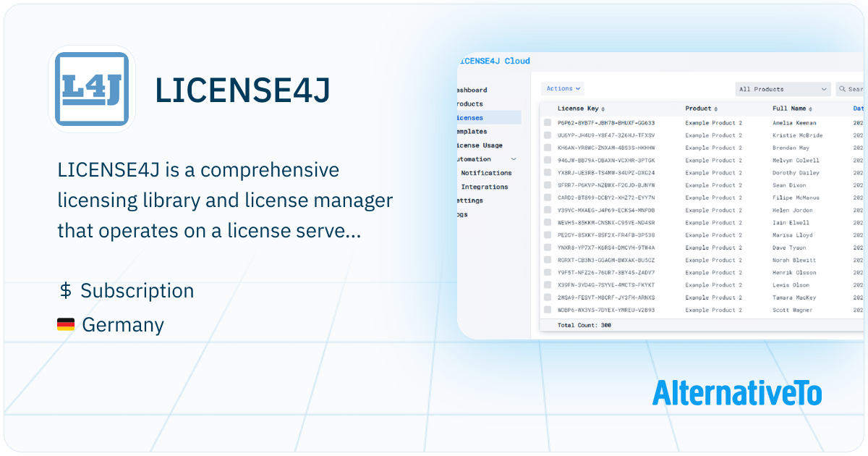Click into the Search field
The image size is (868, 456).
tap(851, 89)
